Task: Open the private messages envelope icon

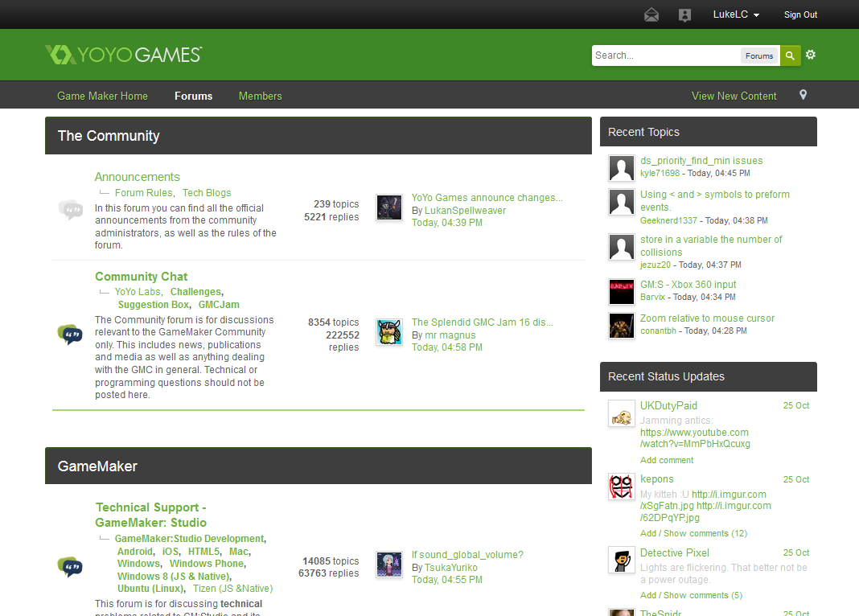Action: click(651, 14)
